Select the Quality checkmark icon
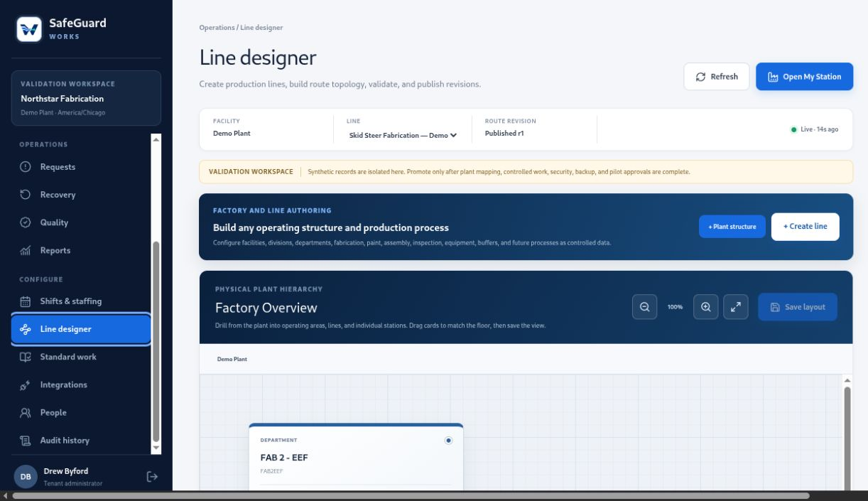The width and height of the screenshot is (868, 501). click(26, 222)
